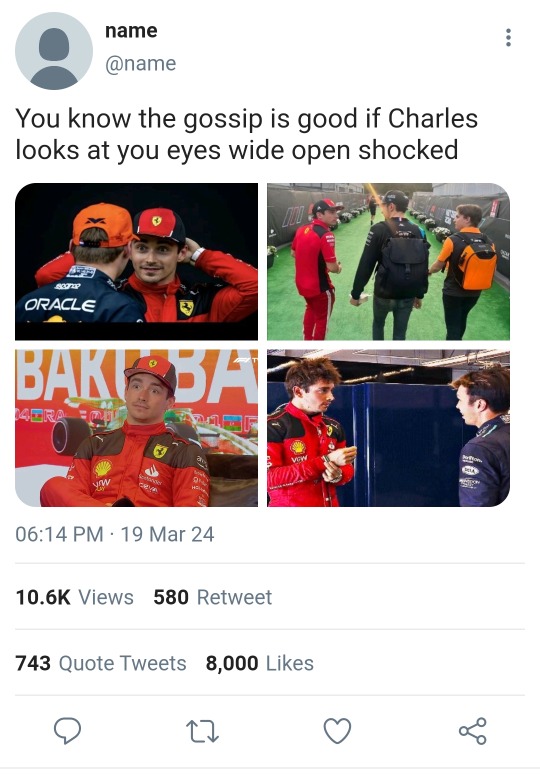The width and height of the screenshot is (540, 777).
Task: Click the Ferrari logo in the Baku photo
Action: point(160,450)
